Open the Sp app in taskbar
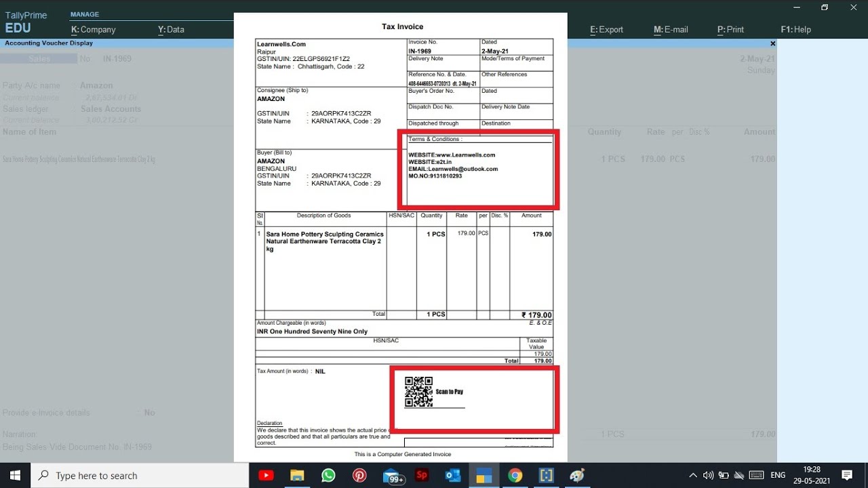868x488 pixels. pyautogui.click(x=422, y=475)
